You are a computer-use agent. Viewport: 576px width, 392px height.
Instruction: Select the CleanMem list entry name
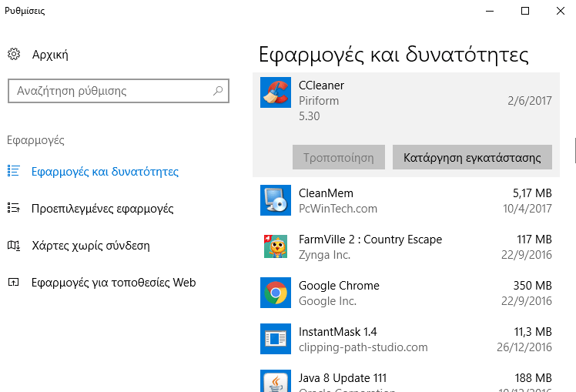pos(326,193)
